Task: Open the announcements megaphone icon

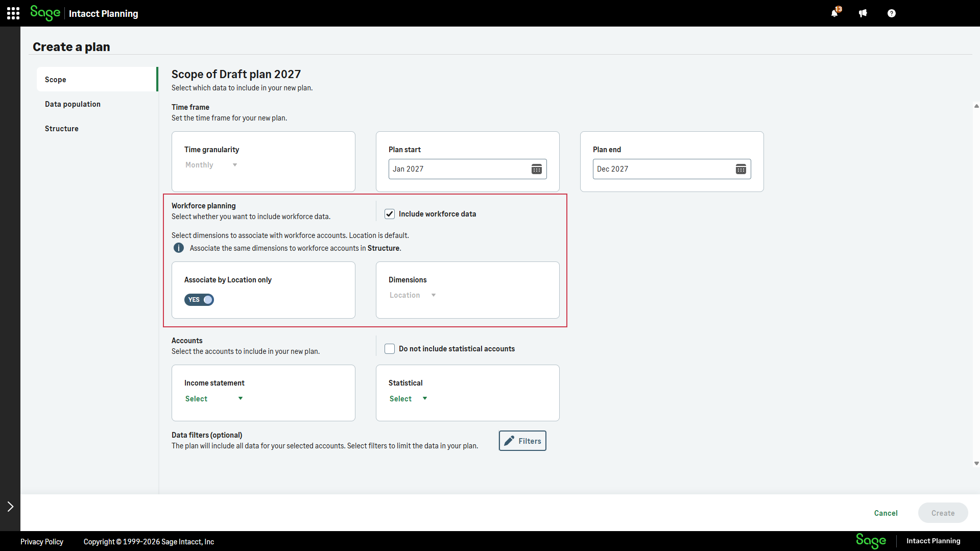Action: [x=863, y=13]
